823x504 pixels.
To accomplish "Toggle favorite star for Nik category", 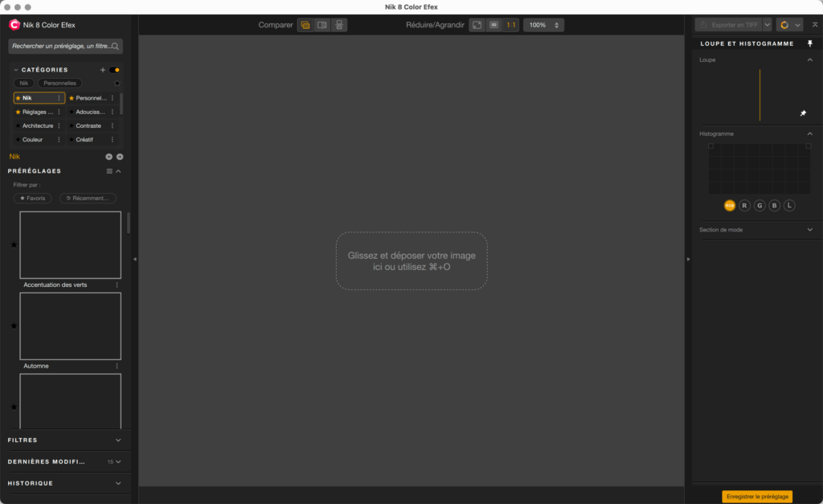I will [x=18, y=98].
